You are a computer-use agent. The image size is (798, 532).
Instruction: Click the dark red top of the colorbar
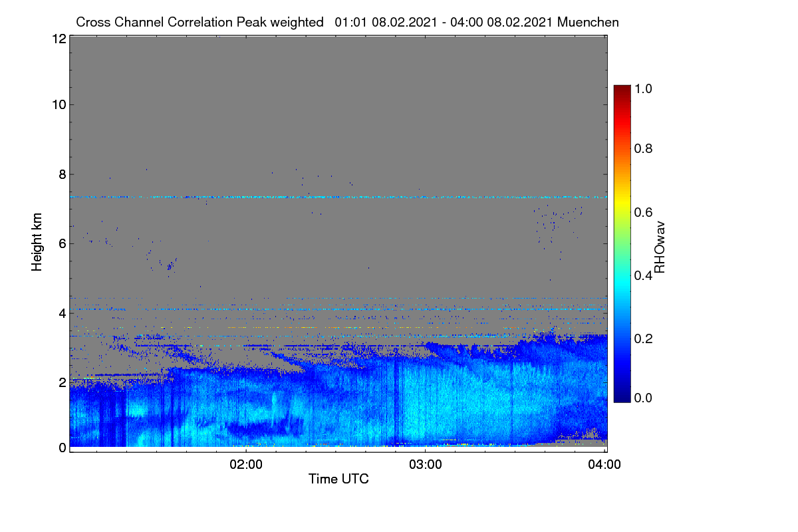622,90
